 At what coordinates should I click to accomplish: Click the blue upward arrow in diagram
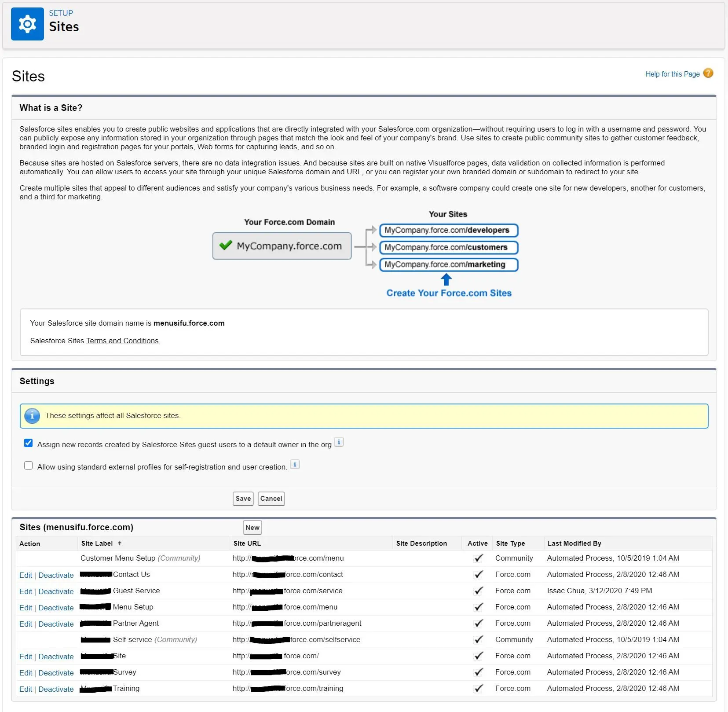pyautogui.click(x=446, y=279)
